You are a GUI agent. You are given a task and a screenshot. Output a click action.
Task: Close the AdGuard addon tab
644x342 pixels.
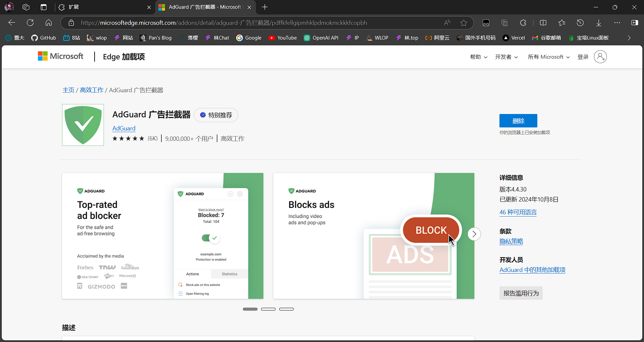(x=249, y=7)
